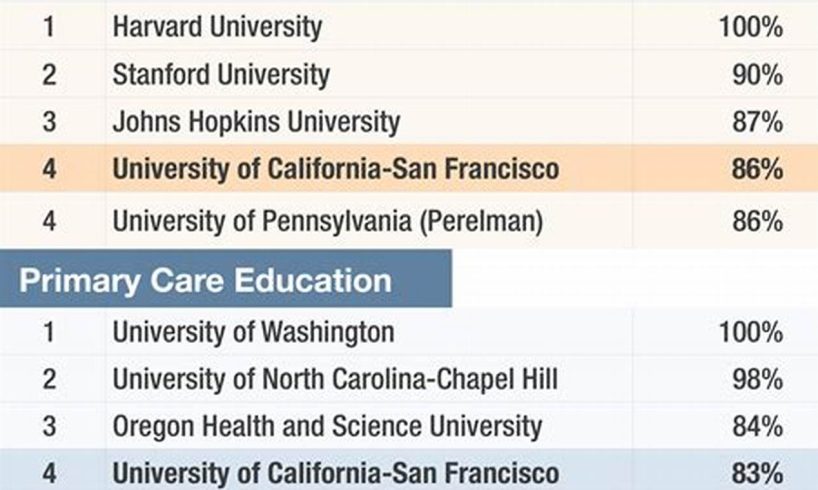Select Johns Hopkins University entry

click(x=256, y=122)
